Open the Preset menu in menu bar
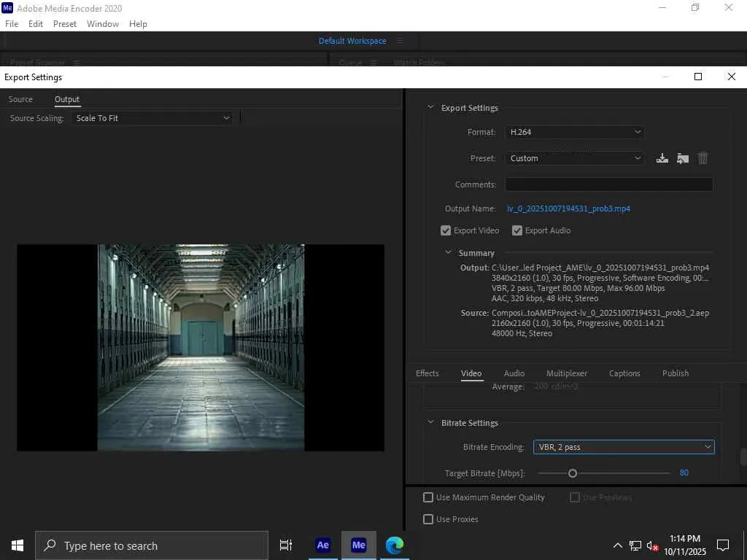The image size is (747, 560). [64, 24]
